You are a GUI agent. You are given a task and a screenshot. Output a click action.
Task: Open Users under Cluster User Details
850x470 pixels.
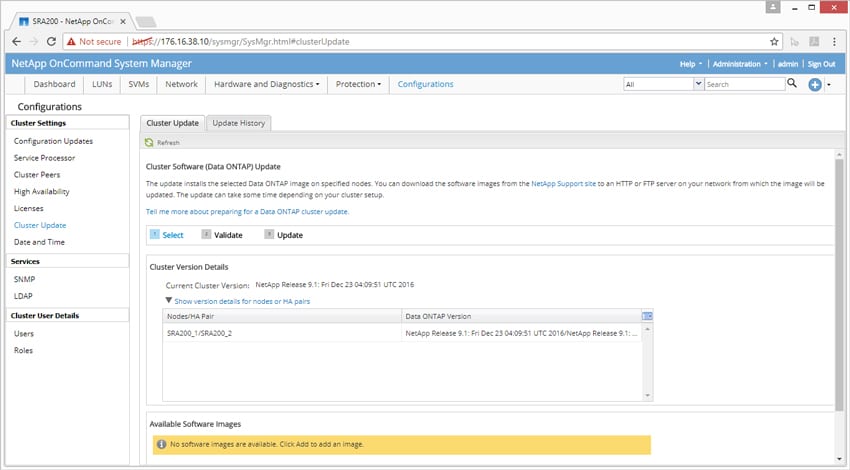(24, 333)
